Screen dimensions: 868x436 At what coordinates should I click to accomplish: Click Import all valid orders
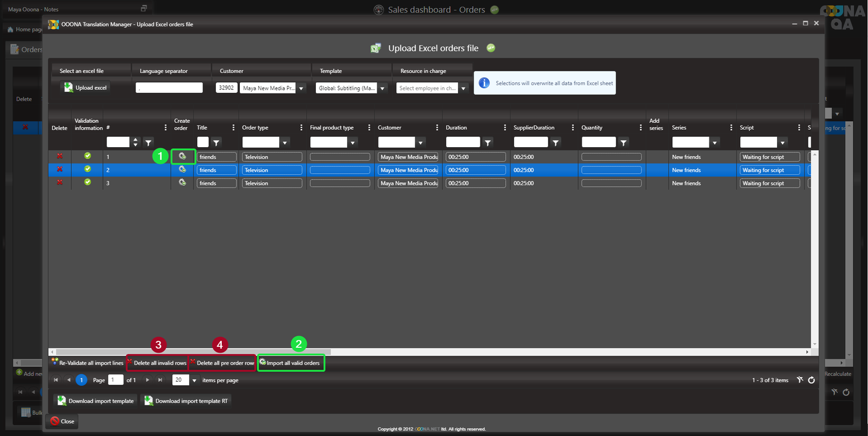click(292, 363)
